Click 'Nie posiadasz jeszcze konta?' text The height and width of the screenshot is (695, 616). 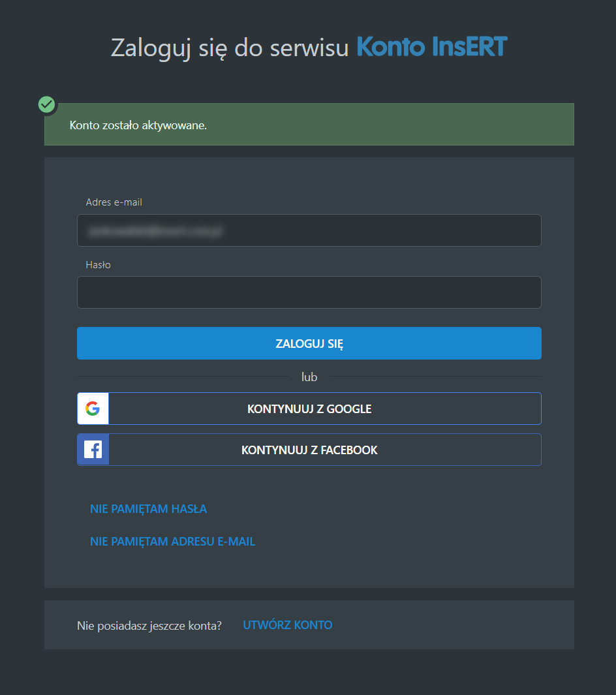pyautogui.click(x=149, y=625)
